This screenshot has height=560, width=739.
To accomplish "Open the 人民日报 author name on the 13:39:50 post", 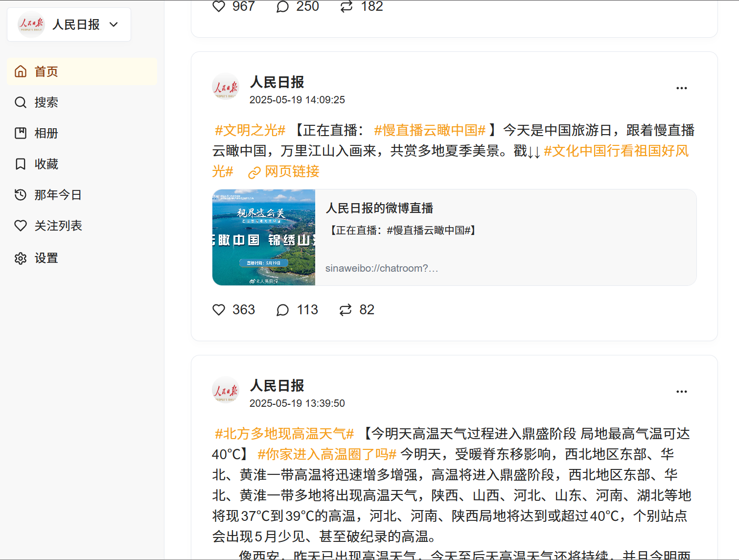I will (x=277, y=386).
